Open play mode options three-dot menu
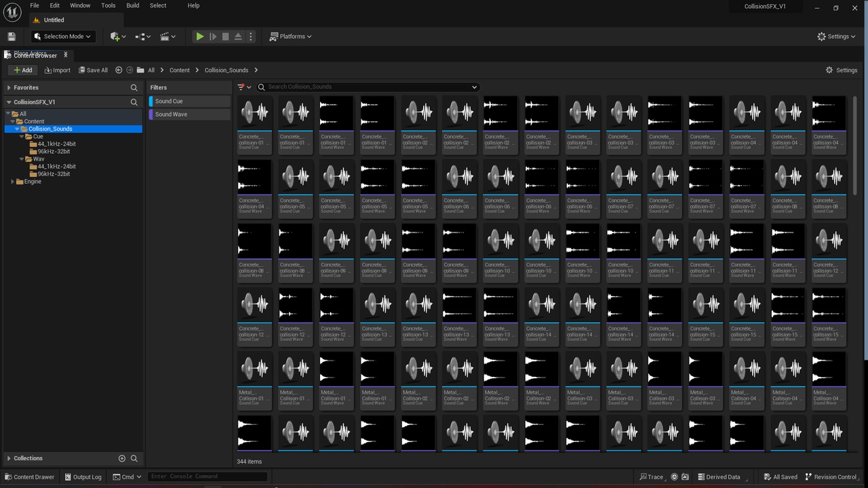The image size is (868, 488). click(x=251, y=37)
